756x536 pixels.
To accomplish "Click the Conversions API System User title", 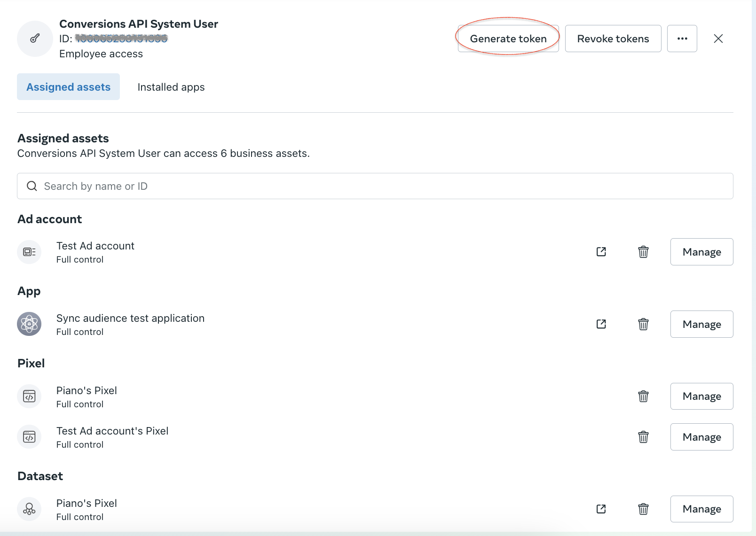I will [x=139, y=24].
